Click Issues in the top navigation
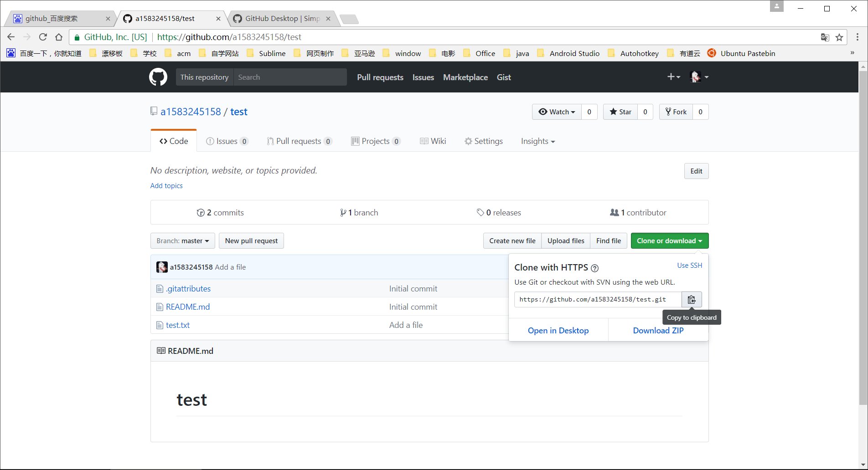The height and width of the screenshot is (470, 868). coord(423,77)
